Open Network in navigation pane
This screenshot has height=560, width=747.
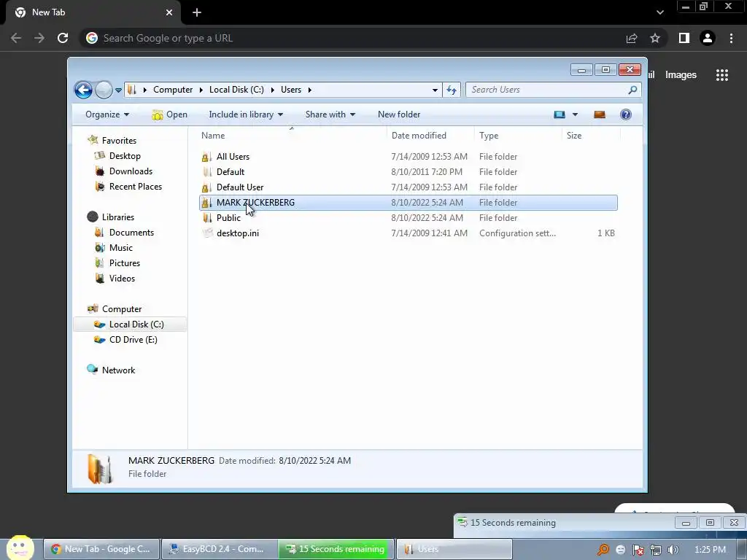point(118,370)
